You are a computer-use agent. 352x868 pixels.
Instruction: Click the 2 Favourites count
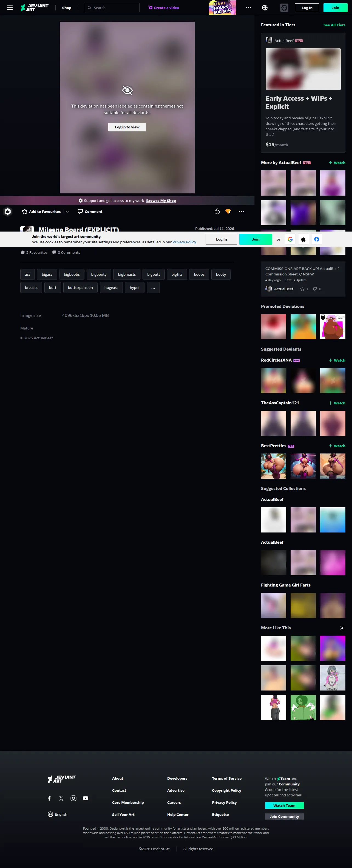pos(34,252)
